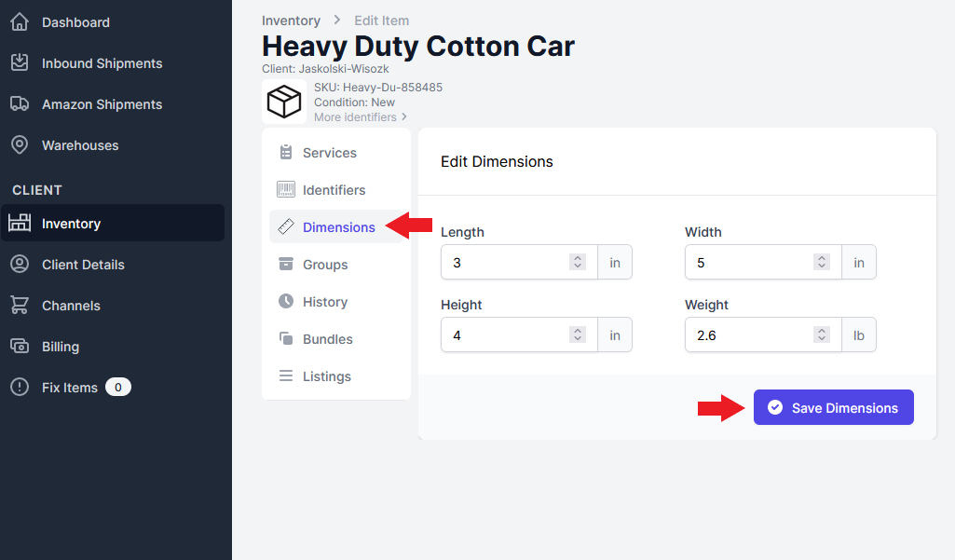The image size is (955, 560).
Task: Click the Edit Dimensions heading
Action: tap(497, 161)
